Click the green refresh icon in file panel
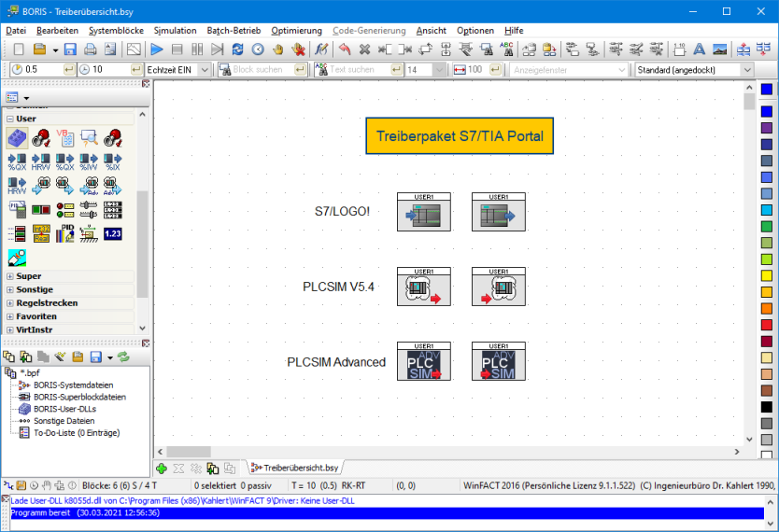This screenshot has width=779, height=532. point(123,357)
